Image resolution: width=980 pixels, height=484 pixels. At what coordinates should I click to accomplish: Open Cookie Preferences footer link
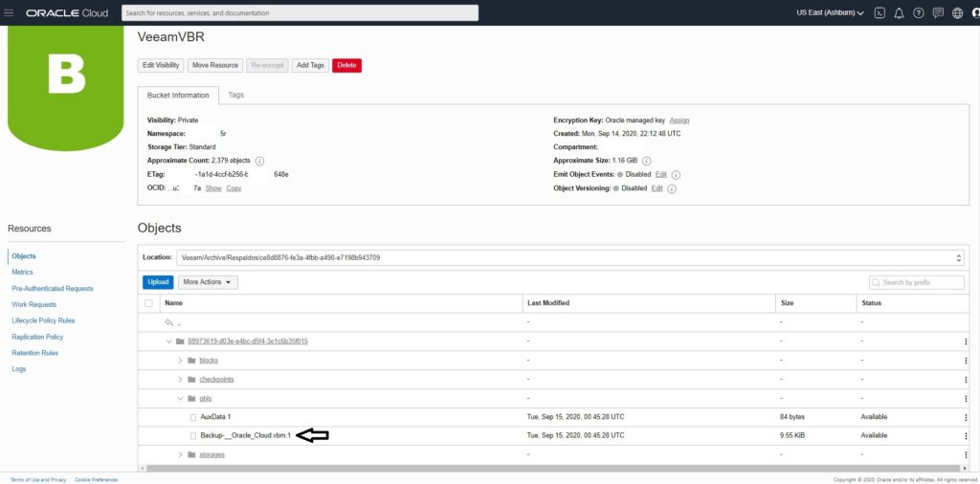tap(96, 479)
